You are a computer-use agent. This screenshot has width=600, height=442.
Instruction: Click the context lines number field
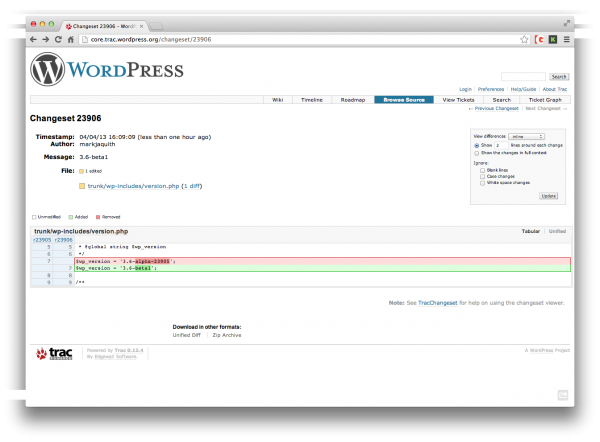(x=501, y=145)
